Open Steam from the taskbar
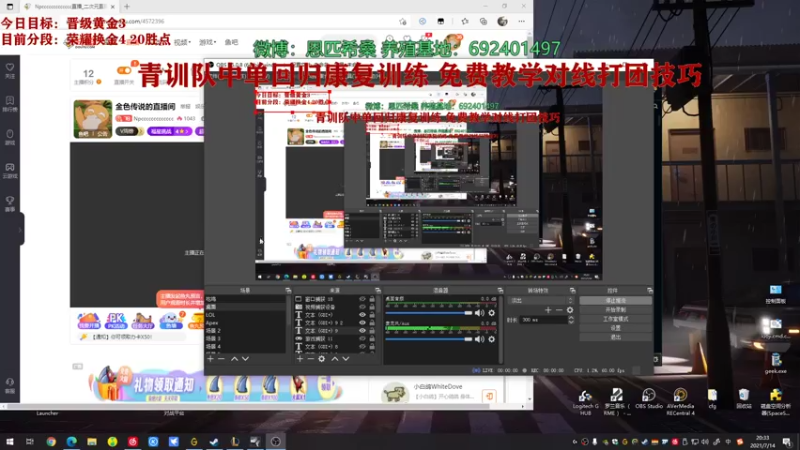This screenshot has height=450, width=800. [214, 441]
